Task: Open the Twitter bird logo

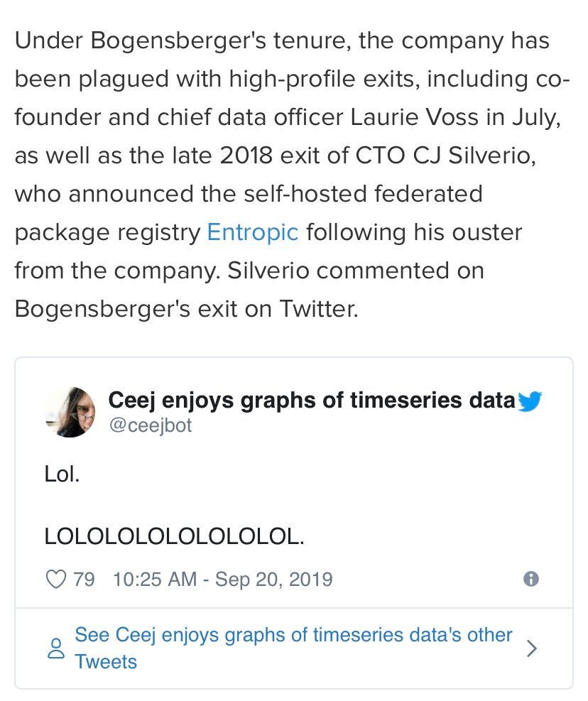Action: [x=530, y=402]
